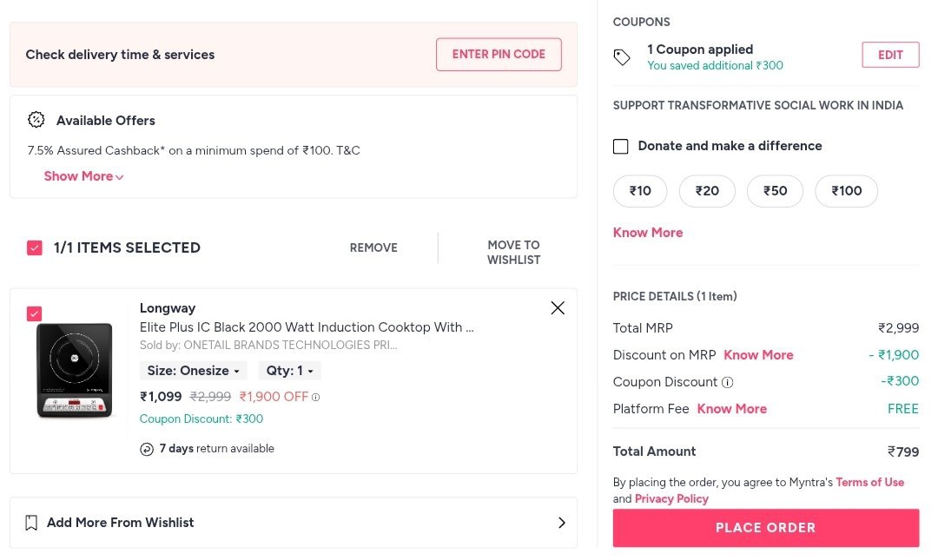Click the 7 days return icon
This screenshot has width=938, height=560.
point(147,449)
